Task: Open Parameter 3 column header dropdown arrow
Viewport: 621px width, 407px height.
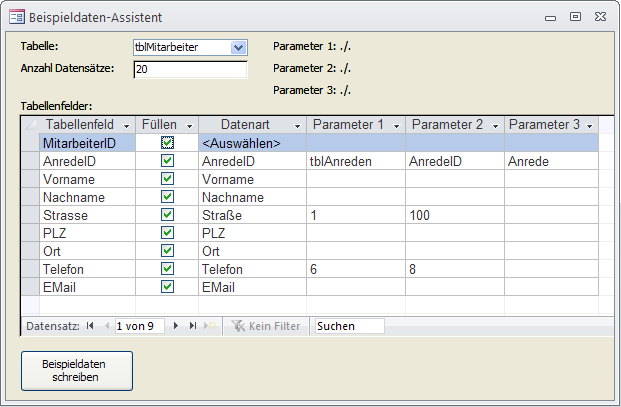Action: 589,126
